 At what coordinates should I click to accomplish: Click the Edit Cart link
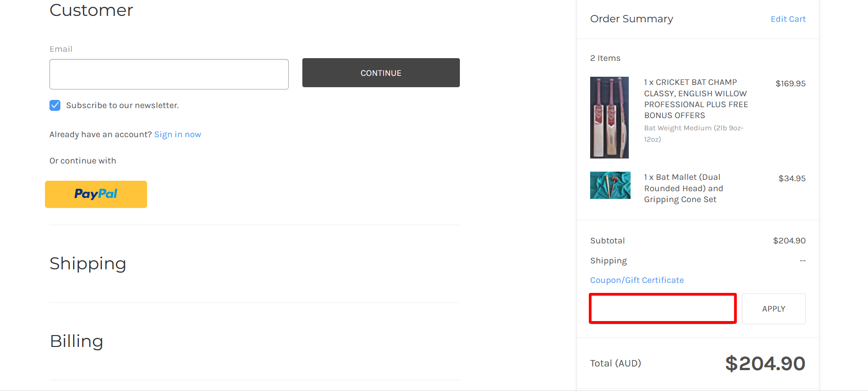pyautogui.click(x=788, y=19)
